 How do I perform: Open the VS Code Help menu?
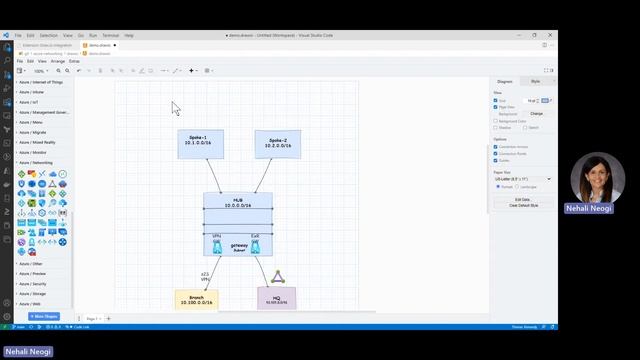pos(129,36)
